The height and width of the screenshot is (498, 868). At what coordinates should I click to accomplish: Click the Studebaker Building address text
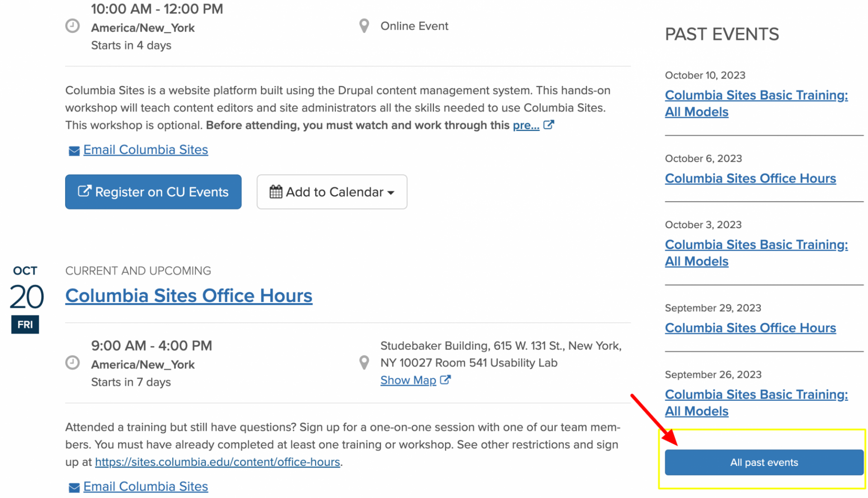click(x=501, y=354)
